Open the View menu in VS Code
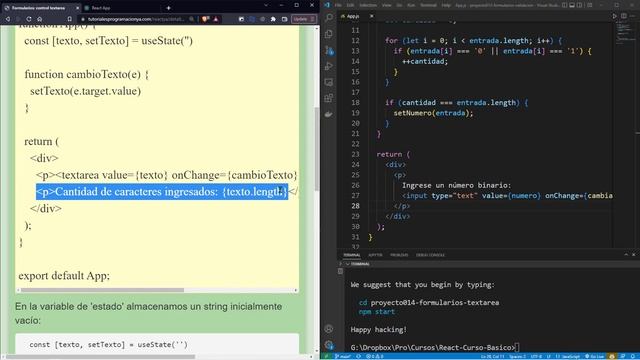Viewport: 640px width, 360px height. click(386, 5)
